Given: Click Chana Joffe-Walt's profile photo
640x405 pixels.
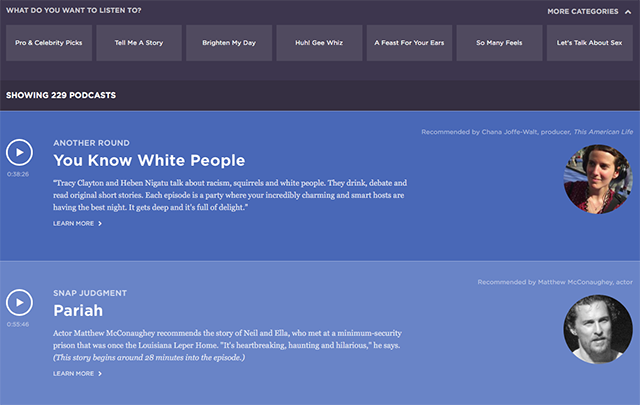Looking at the screenshot, I should click(598, 179).
